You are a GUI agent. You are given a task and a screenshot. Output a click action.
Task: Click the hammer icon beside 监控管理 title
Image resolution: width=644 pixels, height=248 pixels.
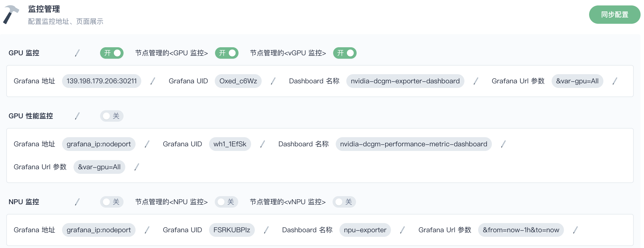tap(11, 14)
